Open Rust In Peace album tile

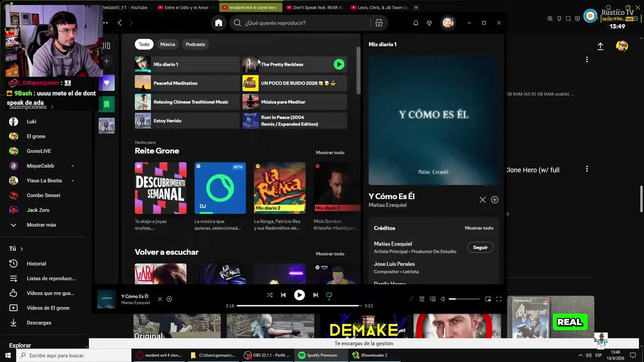click(295, 121)
